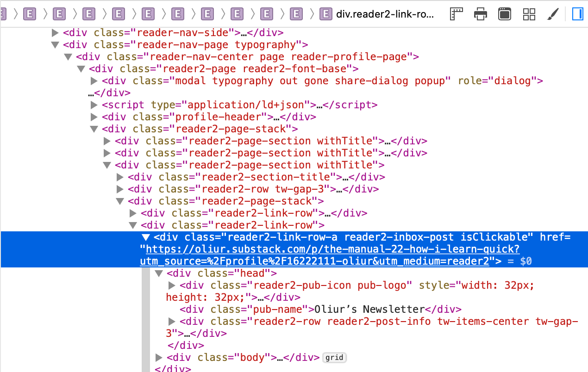The height and width of the screenshot is (372, 588).
Task: Click the $0 marker on selected node
Action: (x=526, y=261)
